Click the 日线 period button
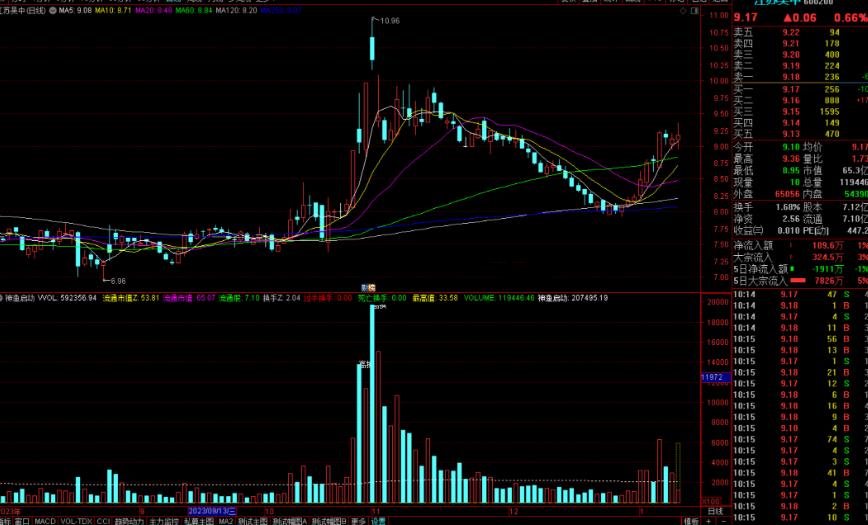The image size is (868, 525). 716,511
